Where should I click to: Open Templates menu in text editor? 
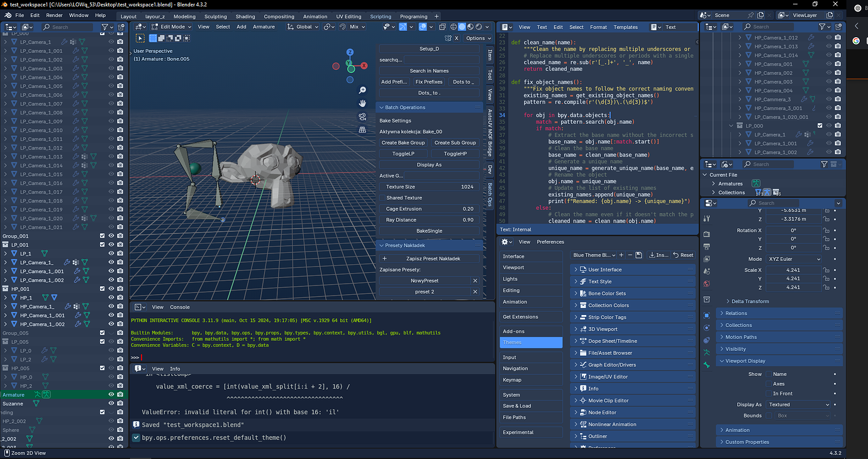pyautogui.click(x=625, y=27)
